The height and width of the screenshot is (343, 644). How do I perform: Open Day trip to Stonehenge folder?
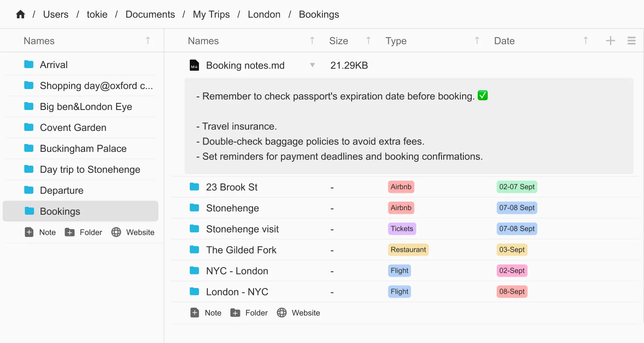90,169
